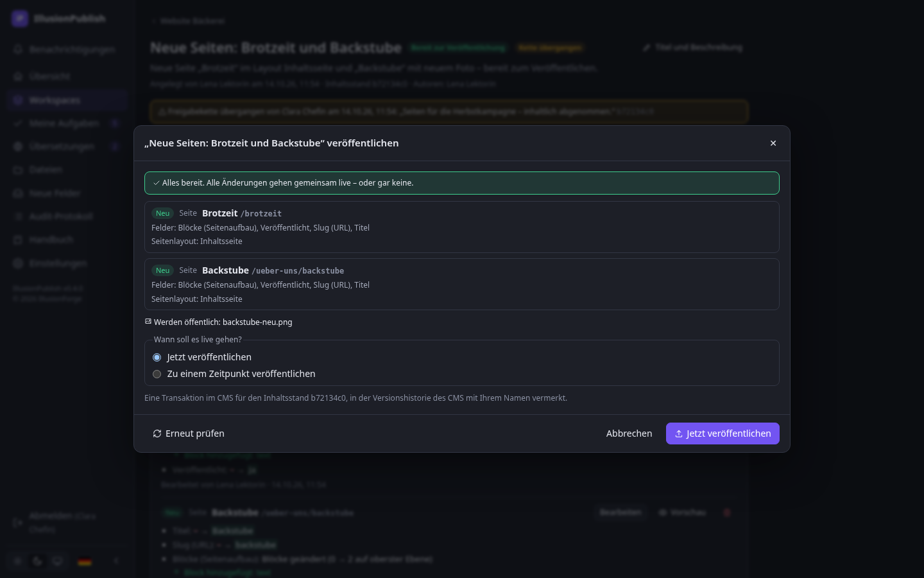Screen dimensions: 924x578
Task: Click the image icon before 'Werden öffentlich'
Action: (x=148, y=322)
